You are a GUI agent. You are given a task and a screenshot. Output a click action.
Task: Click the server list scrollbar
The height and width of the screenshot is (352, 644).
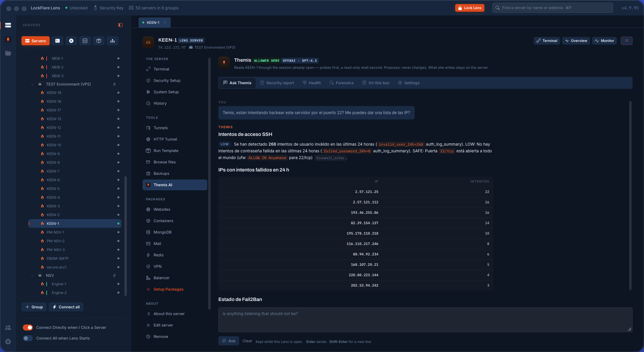[x=126, y=236]
